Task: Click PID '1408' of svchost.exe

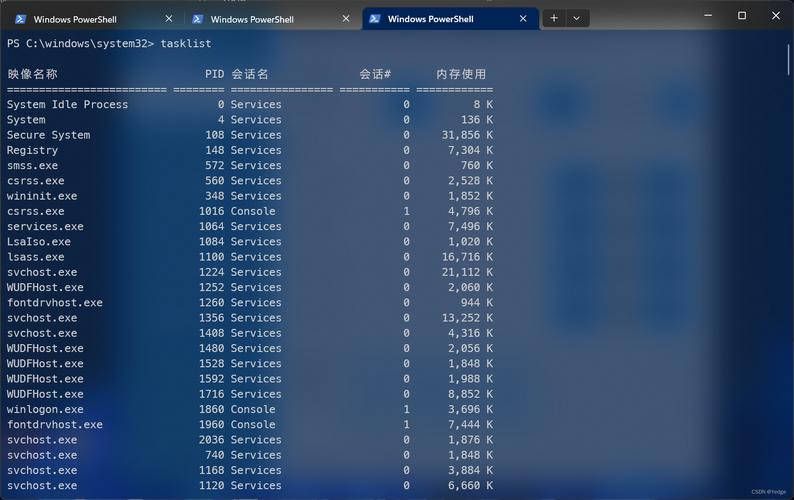Action: click(x=211, y=333)
